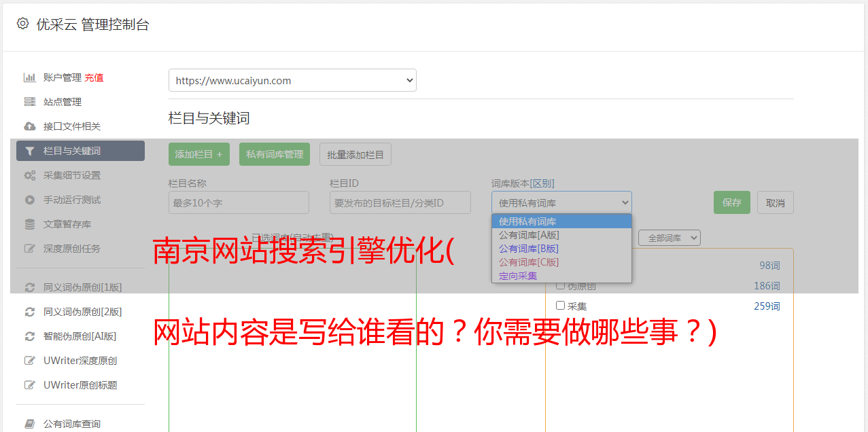This screenshot has height=432, width=868.
Task: Open 私有词库管理
Action: [275, 154]
